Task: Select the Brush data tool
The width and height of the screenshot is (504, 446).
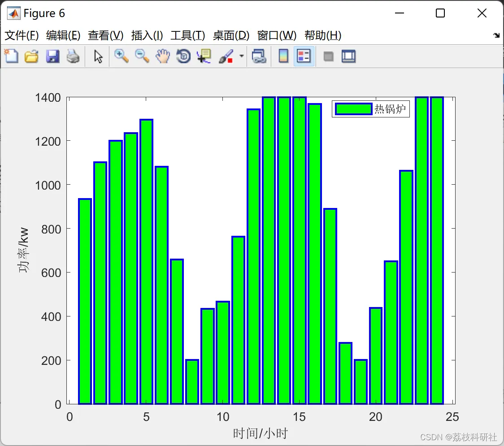Action: tap(226, 56)
